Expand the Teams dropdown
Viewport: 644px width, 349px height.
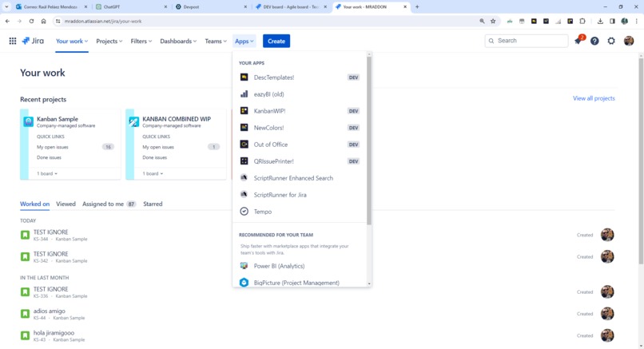pos(216,41)
